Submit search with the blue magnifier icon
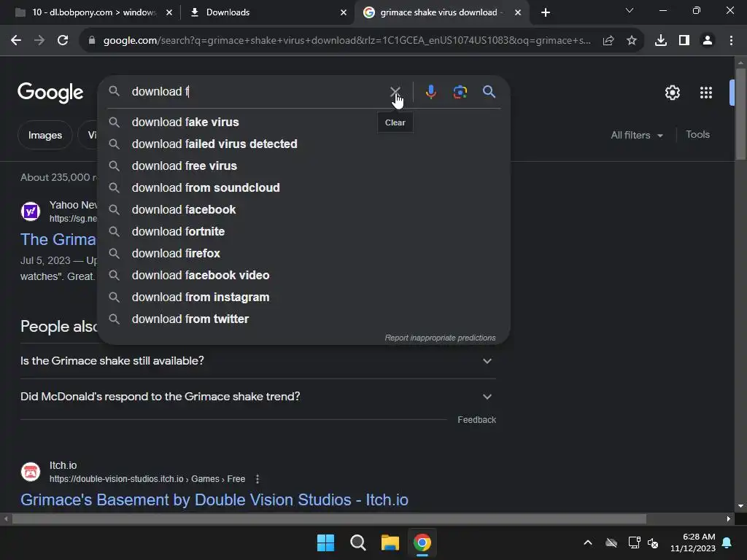The image size is (747, 560). tap(489, 91)
